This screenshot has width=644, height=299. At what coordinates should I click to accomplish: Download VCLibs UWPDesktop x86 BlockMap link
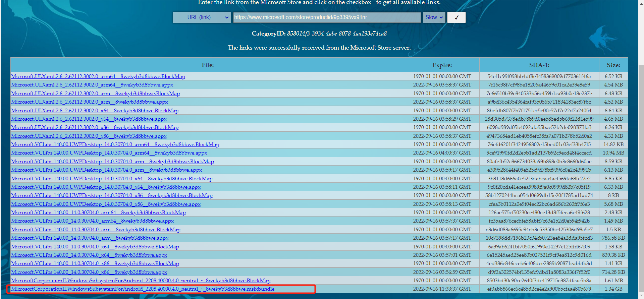pos(112,195)
